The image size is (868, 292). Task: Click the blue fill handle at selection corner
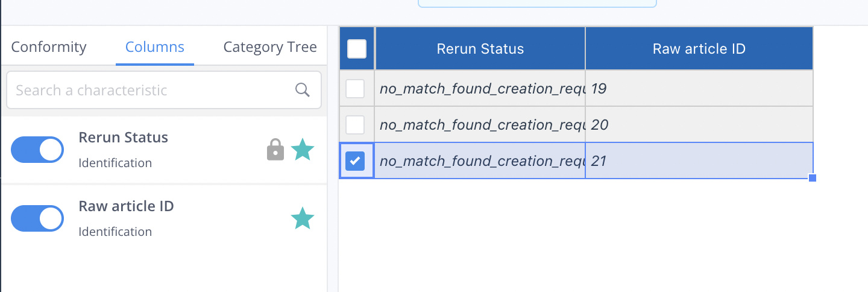(813, 178)
